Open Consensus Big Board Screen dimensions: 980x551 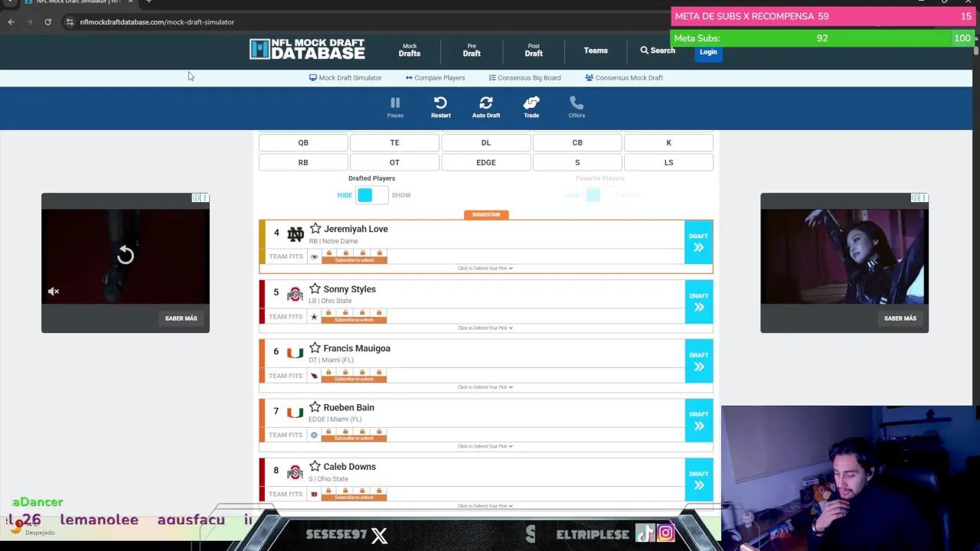pyautogui.click(x=524, y=78)
